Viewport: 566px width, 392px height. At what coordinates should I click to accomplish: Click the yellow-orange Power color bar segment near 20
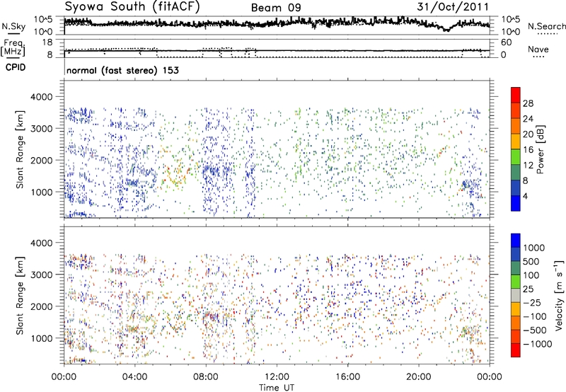(x=516, y=141)
